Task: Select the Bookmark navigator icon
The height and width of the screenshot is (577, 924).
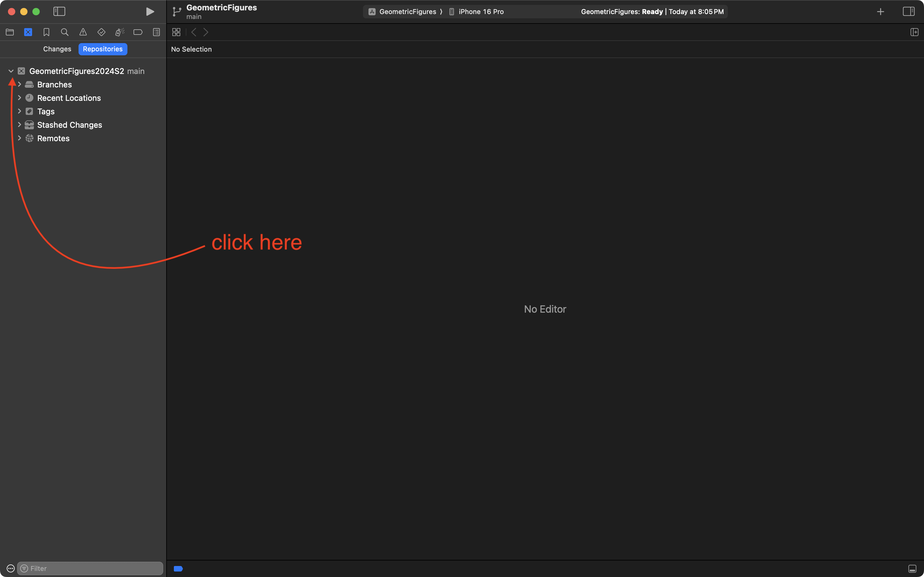Action: pos(46,32)
